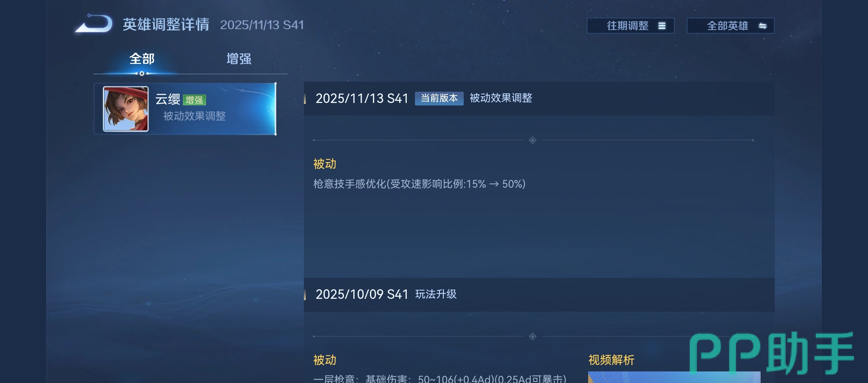Tap the tab indicator dot below 全部

click(142, 74)
